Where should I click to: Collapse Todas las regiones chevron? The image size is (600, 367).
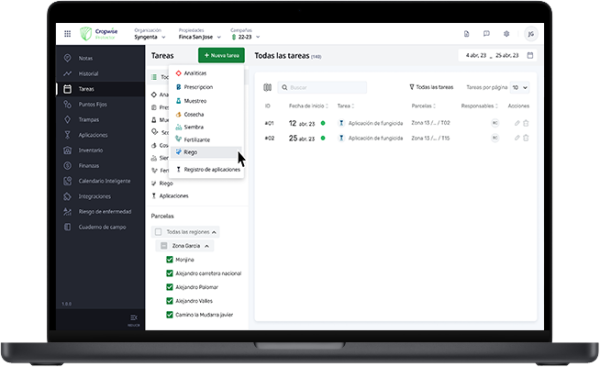214,232
